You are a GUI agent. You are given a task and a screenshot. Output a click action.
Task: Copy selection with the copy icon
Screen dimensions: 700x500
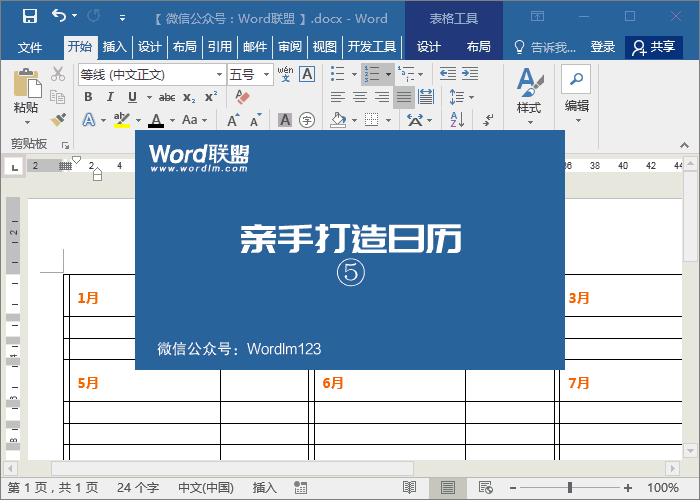point(58,97)
